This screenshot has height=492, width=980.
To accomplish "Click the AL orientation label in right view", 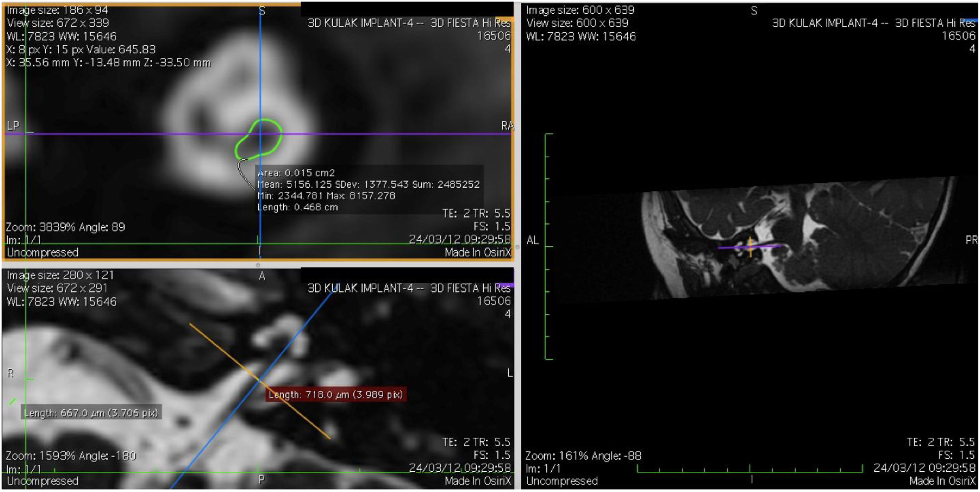I will 533,240.
